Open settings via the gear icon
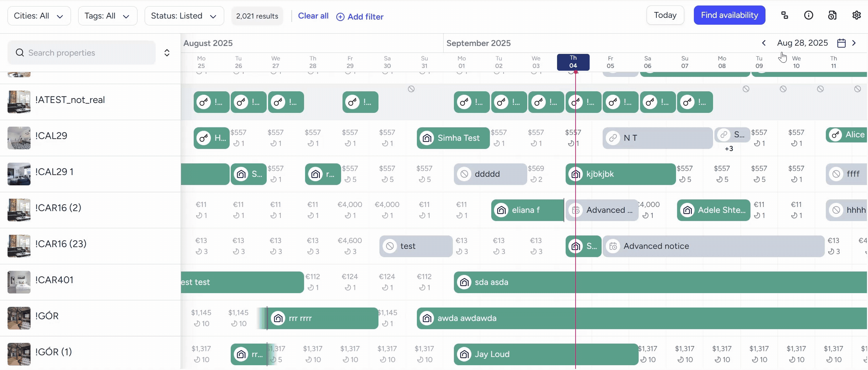The image size is (868, 370). click(857, 15)
